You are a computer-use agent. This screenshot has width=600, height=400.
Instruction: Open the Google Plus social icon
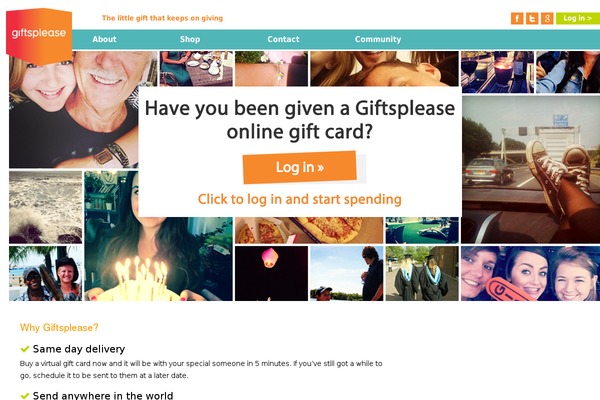[547, 18]
